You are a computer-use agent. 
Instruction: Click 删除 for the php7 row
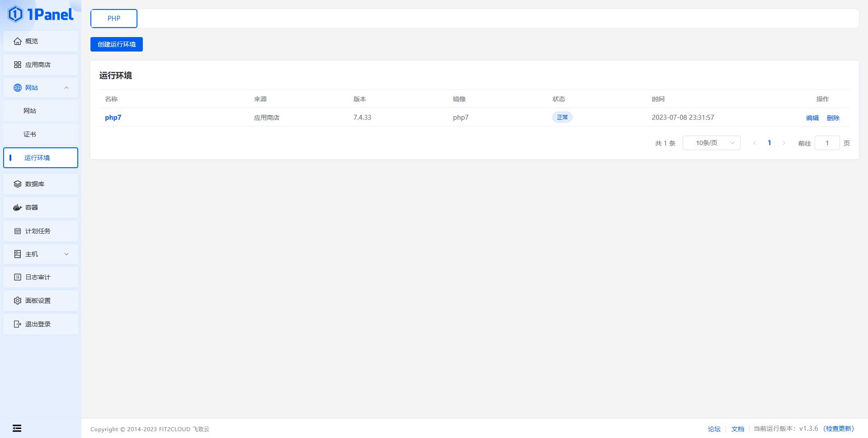coord(833,118)
